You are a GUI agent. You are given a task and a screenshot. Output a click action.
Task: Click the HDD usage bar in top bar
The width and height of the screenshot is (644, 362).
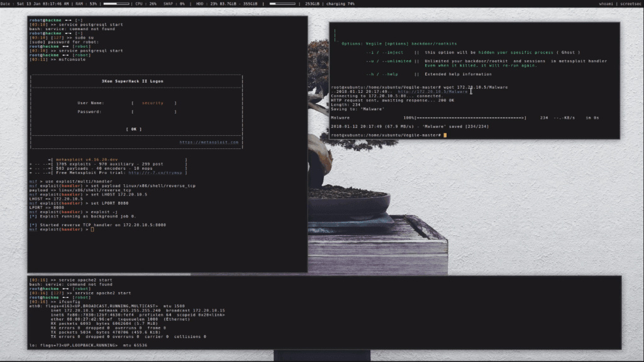coord(282,4)
